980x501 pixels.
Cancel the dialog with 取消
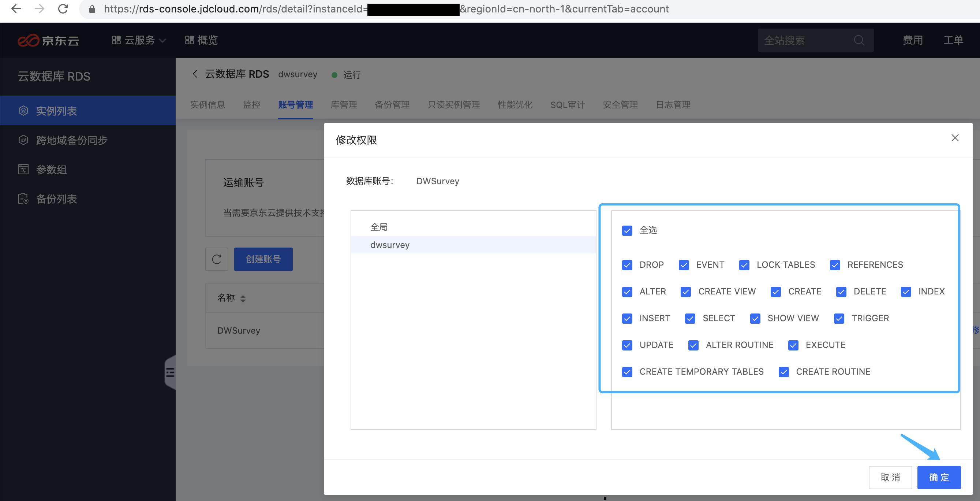890,478
